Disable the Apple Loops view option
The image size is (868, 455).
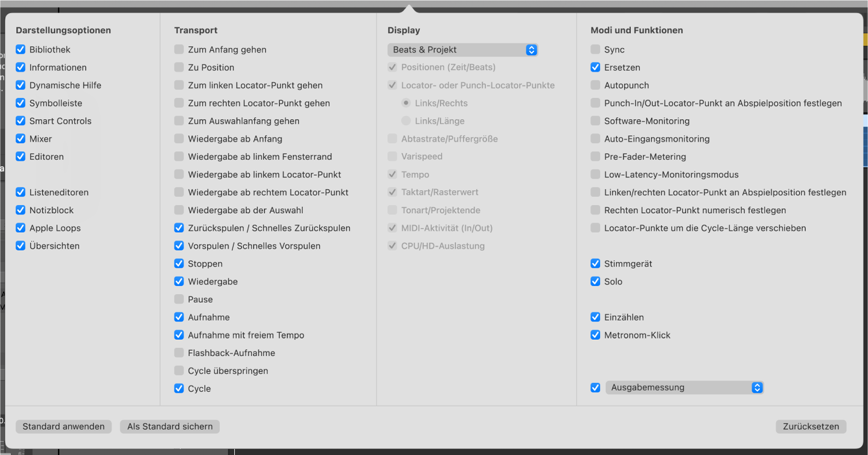pyautogui.click(x=21, y=228)
